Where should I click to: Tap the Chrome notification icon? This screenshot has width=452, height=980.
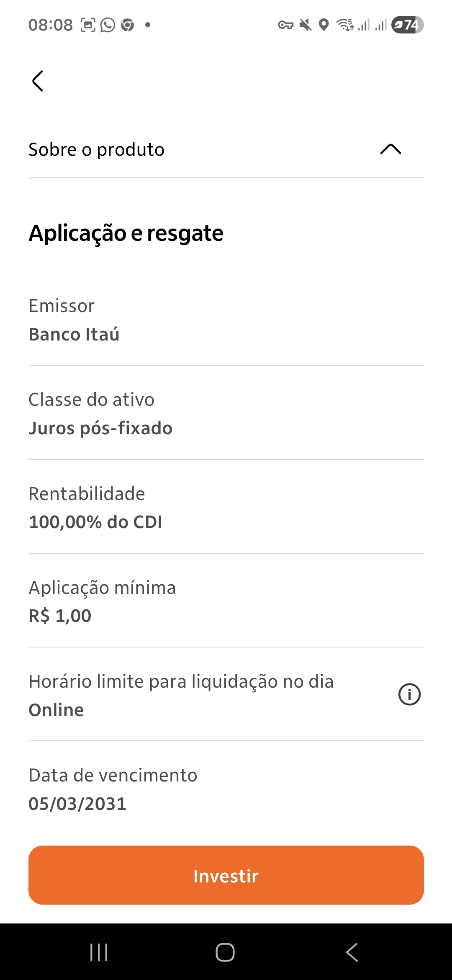(x=127, y=25)
